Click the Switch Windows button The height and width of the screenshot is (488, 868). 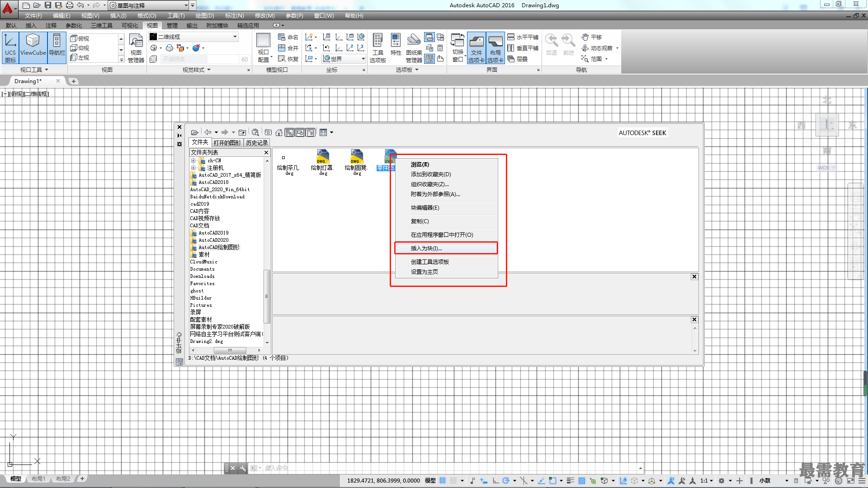tap(458, 48)
